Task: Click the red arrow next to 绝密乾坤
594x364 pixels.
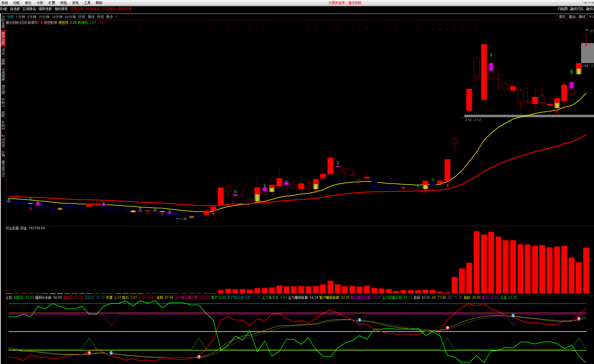Action: (42, 23)
